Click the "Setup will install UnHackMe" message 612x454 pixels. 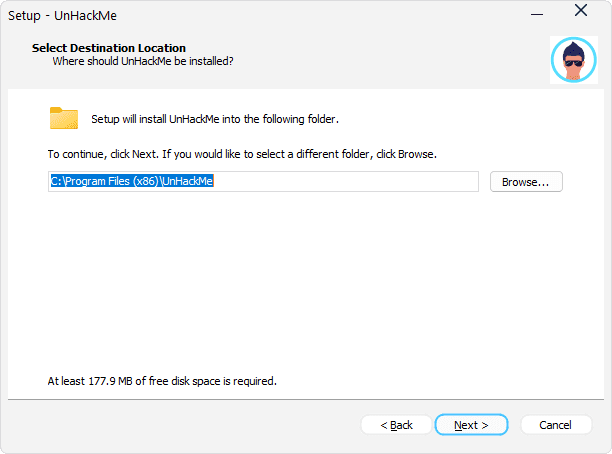pyautogui.click(x=215, y=119)
